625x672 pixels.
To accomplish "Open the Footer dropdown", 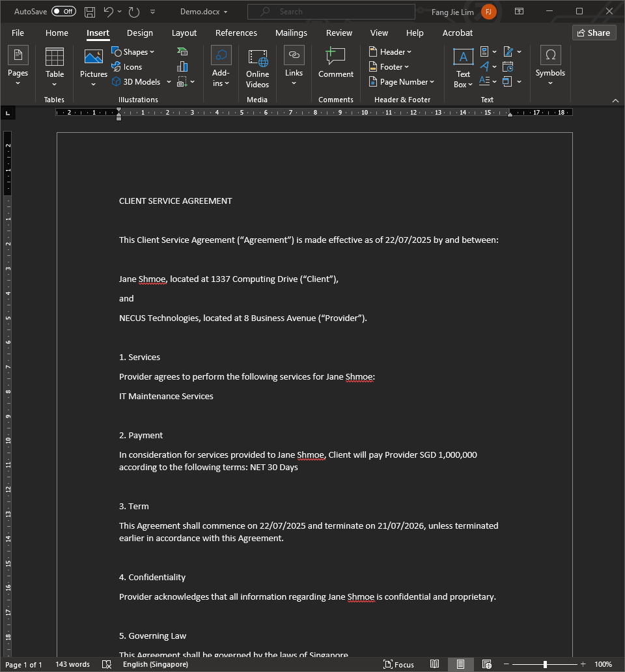I will click(x=389, y=67).
